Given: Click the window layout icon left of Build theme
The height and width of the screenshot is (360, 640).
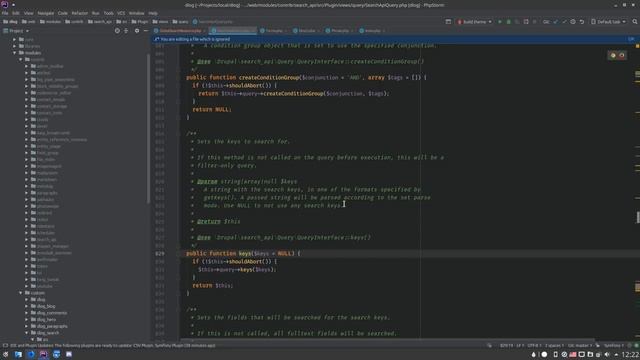Looking at the screenshot, I should (448, 22).
